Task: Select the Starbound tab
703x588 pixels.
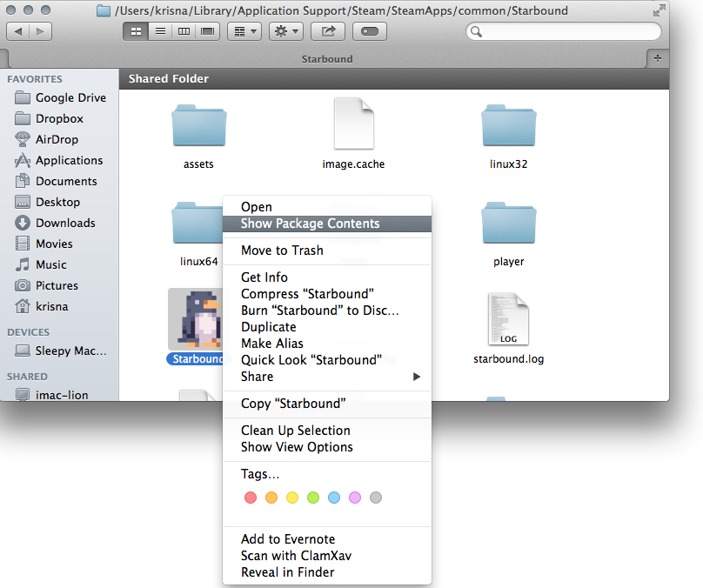Action: (327, 59)
